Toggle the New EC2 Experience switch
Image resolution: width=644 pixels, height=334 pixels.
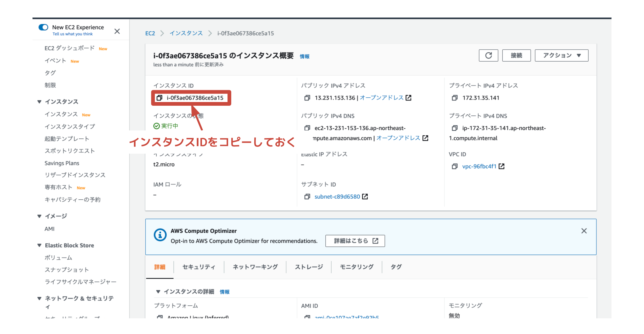pos(44,27)
